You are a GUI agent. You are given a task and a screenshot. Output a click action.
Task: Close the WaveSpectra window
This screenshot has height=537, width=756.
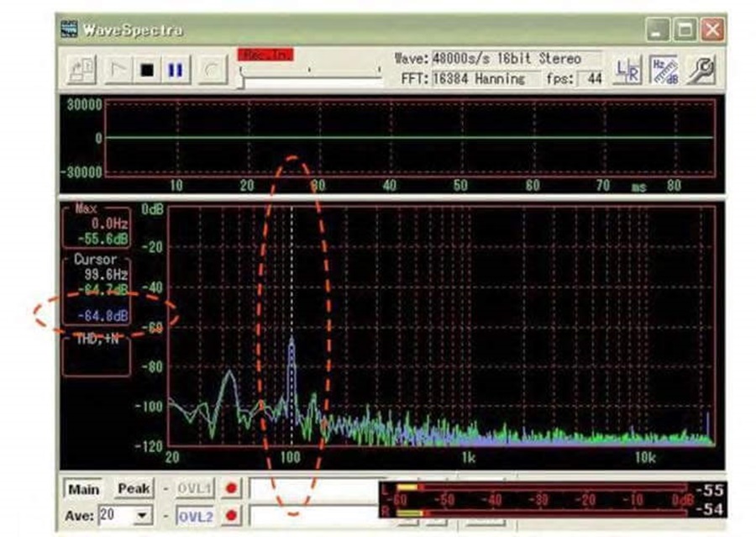[x=712, y=30]
